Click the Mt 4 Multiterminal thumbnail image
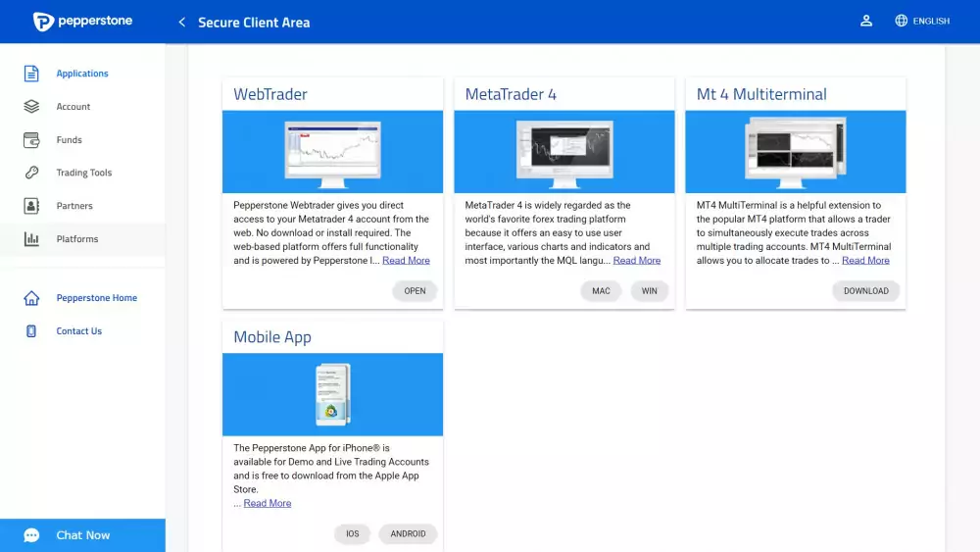 796,153
